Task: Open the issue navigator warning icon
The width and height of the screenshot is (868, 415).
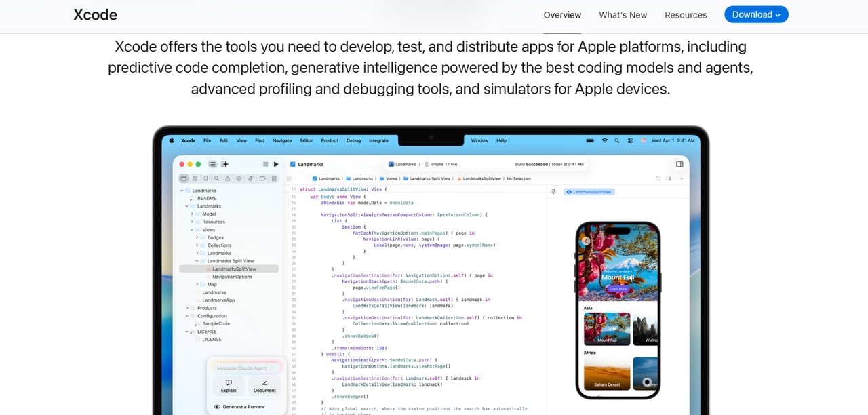Action: pyautogui.click(x=228, y=179)
